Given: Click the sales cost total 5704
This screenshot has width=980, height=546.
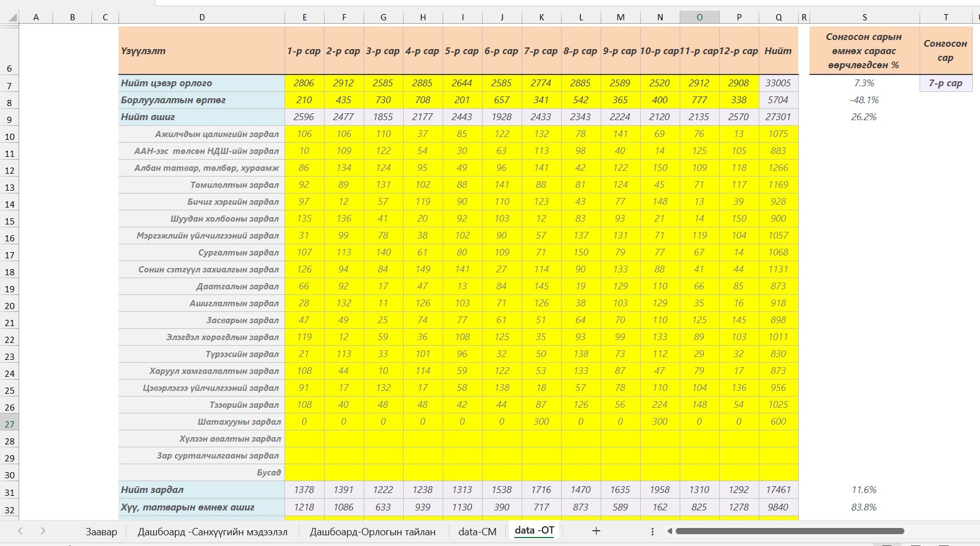Looking at the screenshot, I should tap(778, 100).
